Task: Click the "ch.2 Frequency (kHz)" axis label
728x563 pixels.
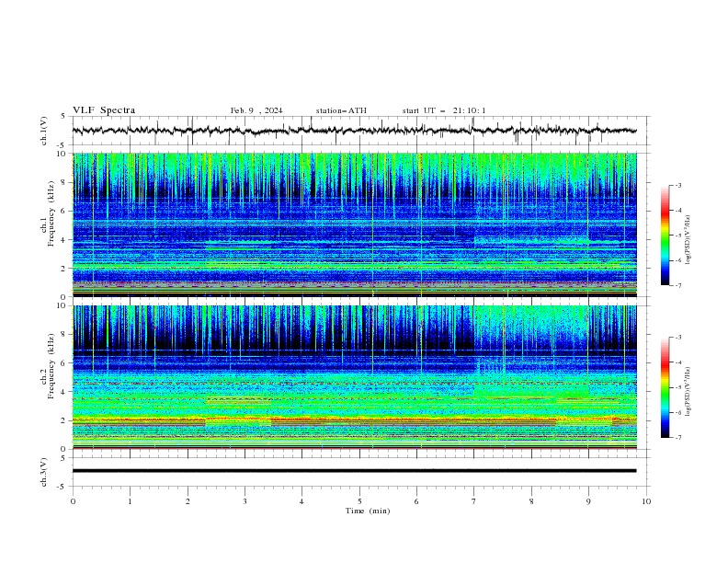Action: (x=48, y=366)
